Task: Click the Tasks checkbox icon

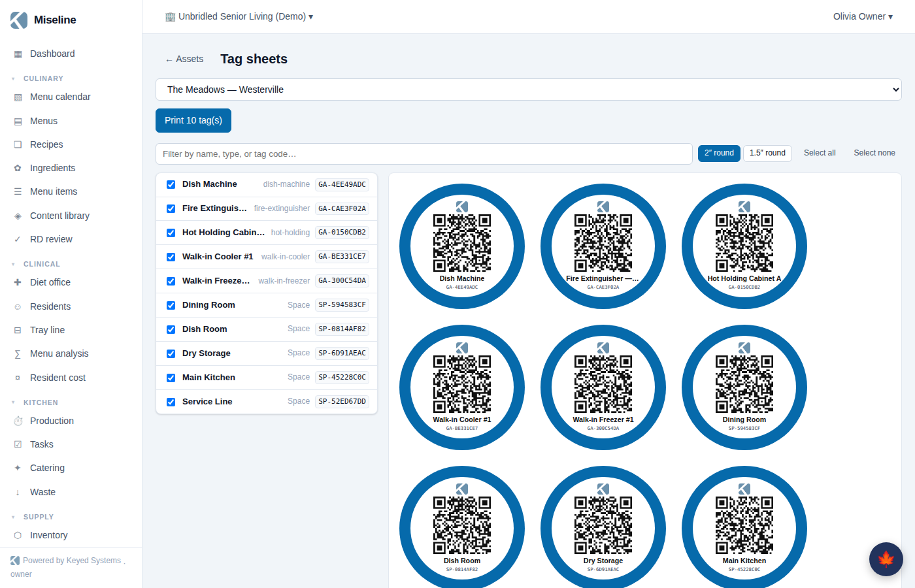Action: click(18, 445)
